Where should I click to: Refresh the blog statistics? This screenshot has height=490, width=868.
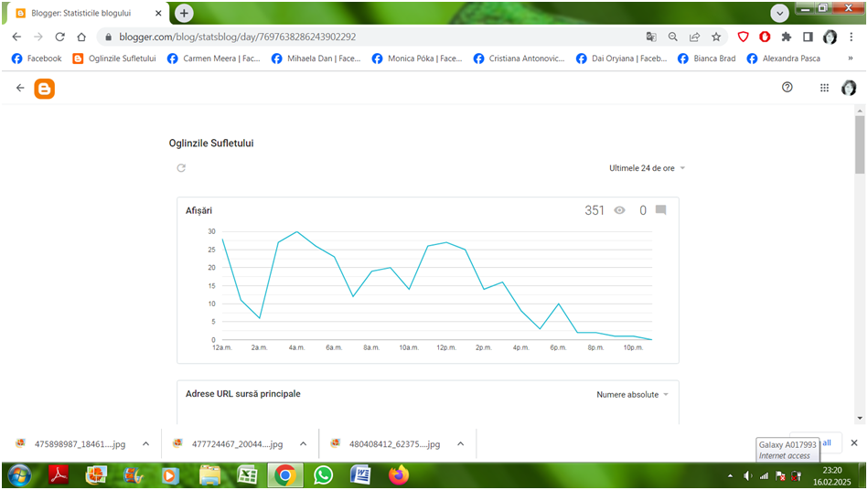[x=181, y=168]
